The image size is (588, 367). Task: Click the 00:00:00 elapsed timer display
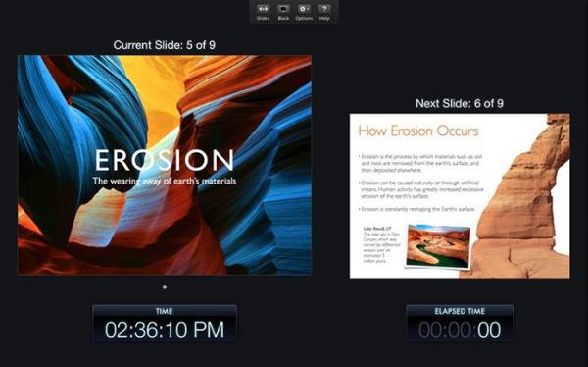click(460, 330)
